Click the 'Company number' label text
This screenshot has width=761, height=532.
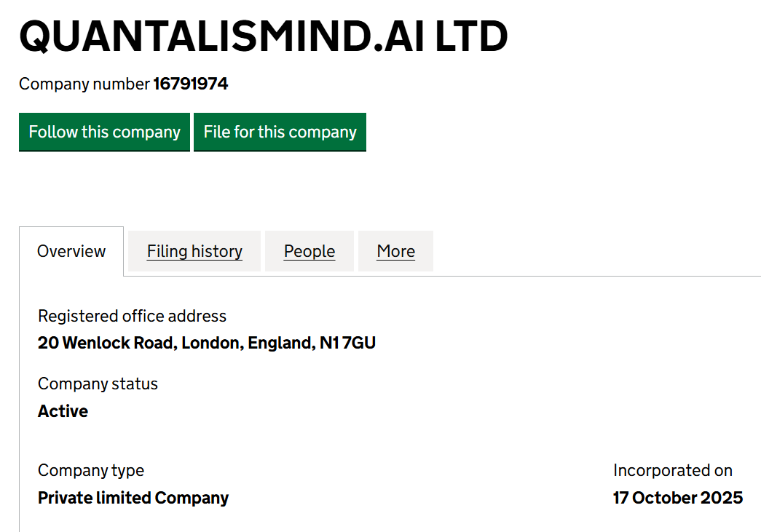point(84,84)
